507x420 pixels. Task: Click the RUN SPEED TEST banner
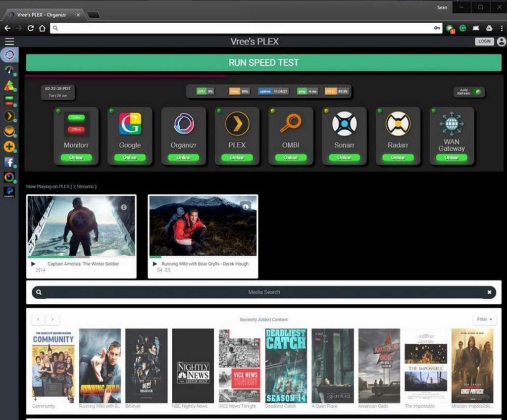(263, 63)
